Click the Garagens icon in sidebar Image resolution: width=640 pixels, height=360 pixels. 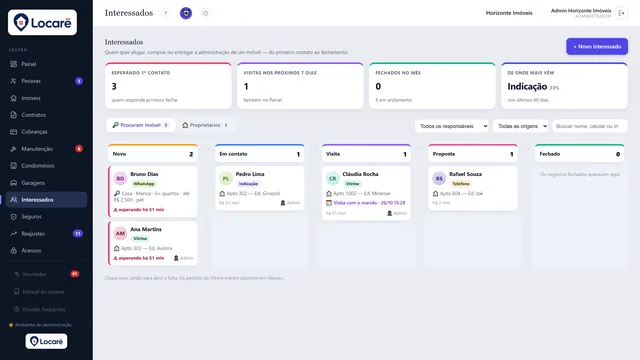[x=13, y=183]
